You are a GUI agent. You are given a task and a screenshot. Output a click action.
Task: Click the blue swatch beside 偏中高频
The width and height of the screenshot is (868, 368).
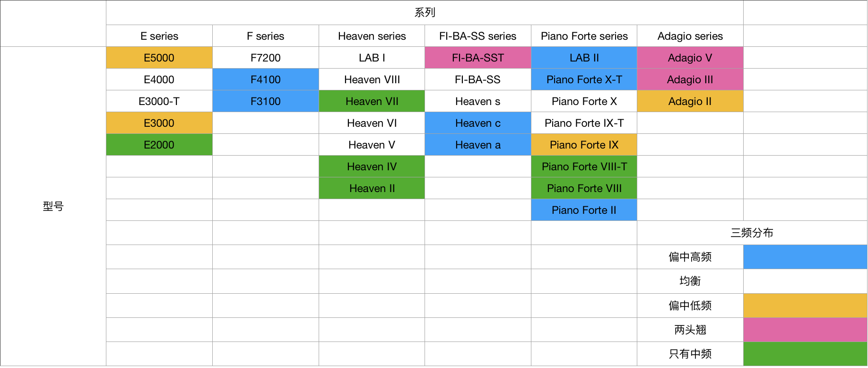tap(805, 257)
